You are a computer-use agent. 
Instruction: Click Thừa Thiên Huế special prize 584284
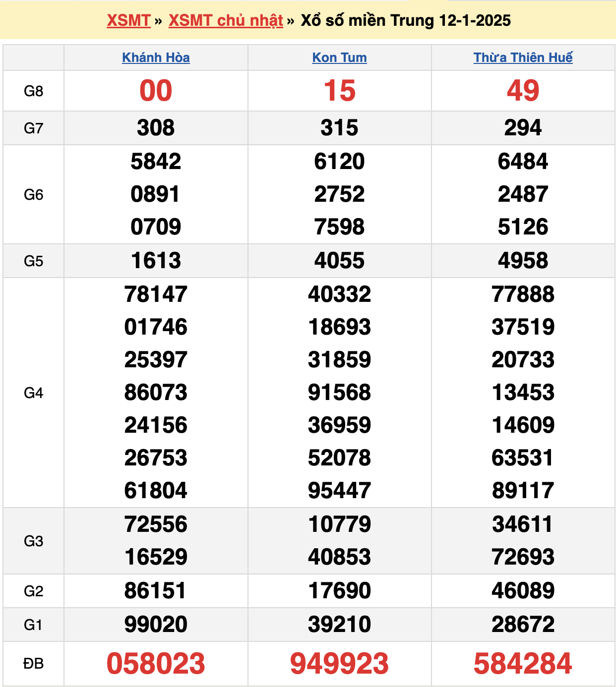(523, 664)
